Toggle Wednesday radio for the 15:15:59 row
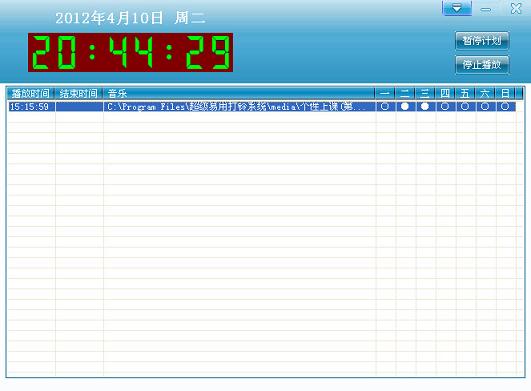This screenshot has width=531, height=391. 425,106
